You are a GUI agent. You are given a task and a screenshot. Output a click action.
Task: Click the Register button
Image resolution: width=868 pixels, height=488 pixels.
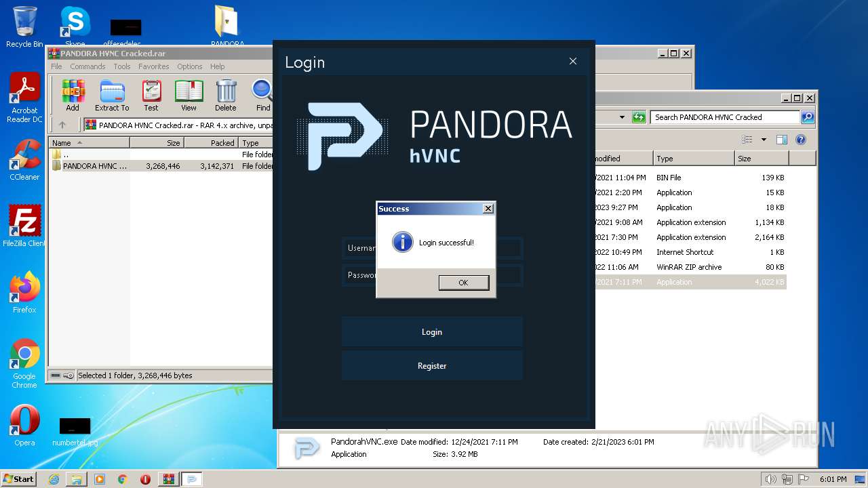click(x=432, y=366)
